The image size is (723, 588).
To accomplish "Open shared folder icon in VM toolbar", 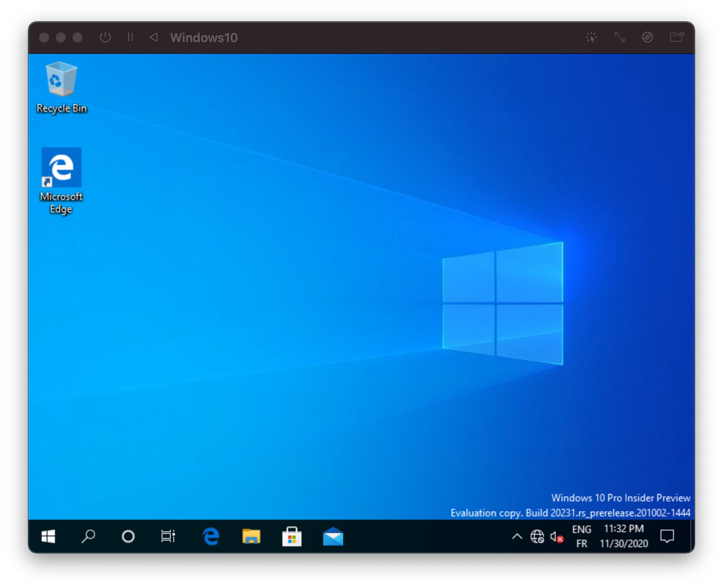I will coord(677,37).
